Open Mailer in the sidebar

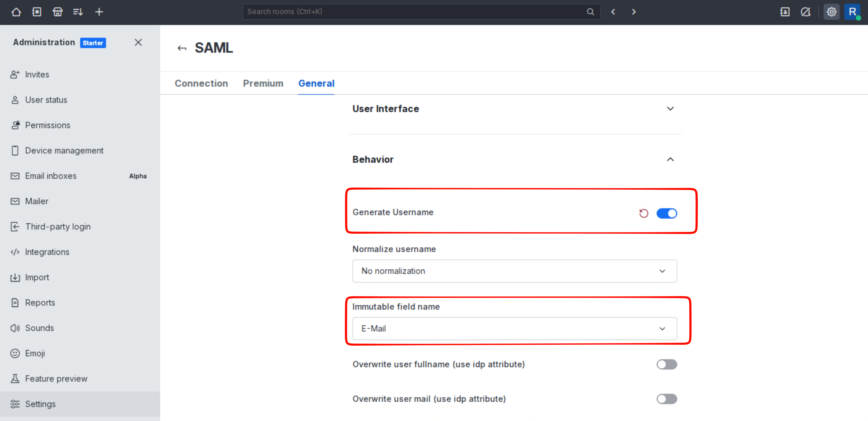(x=80, y=201)
